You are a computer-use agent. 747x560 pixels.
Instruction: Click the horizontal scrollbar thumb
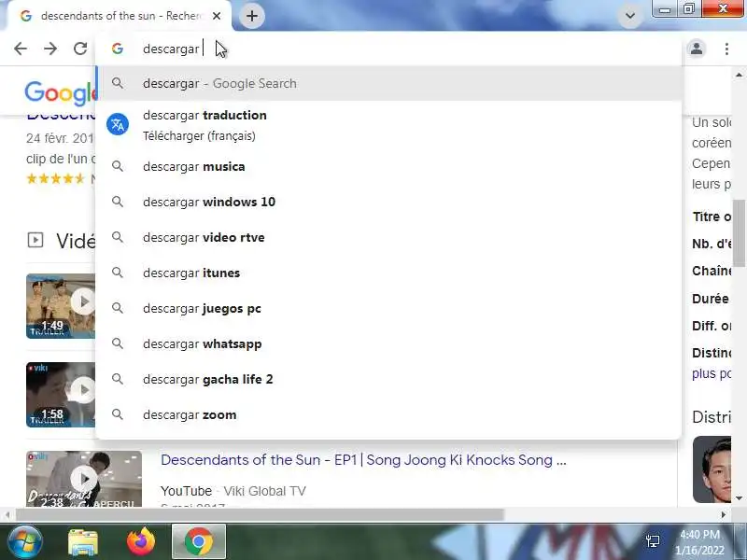260,515
